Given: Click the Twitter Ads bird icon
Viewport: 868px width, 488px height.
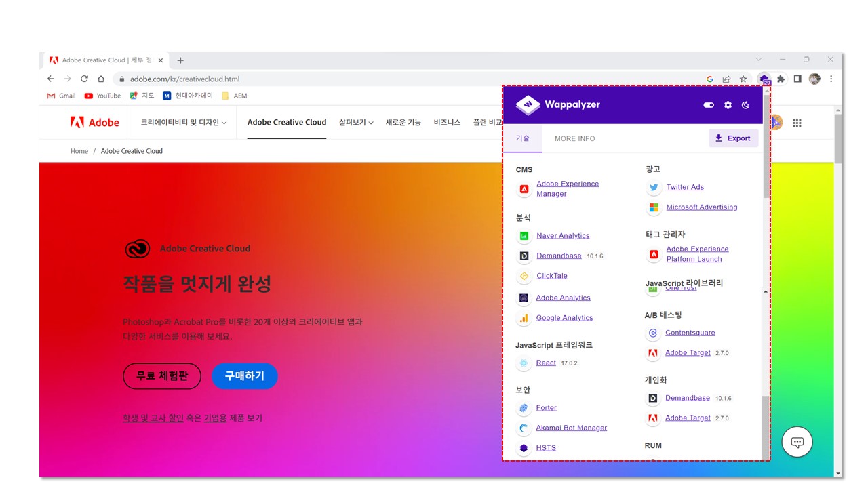Looking at the screenshot, I should pos(654,188).
